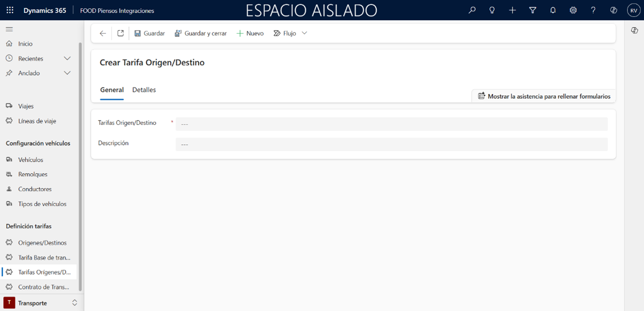The width and height of the screenshot is (644, 311).
Task: Expand the Recientes section
Action: (67, 59)
